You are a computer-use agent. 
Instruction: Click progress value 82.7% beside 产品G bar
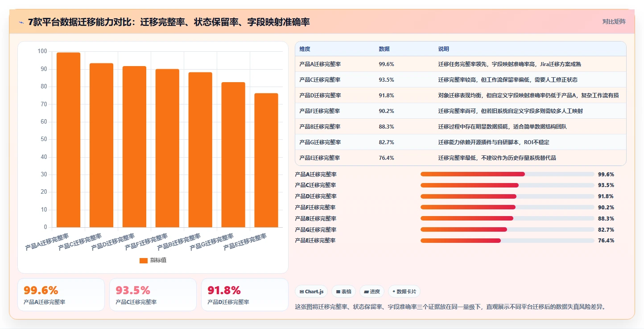606,230
